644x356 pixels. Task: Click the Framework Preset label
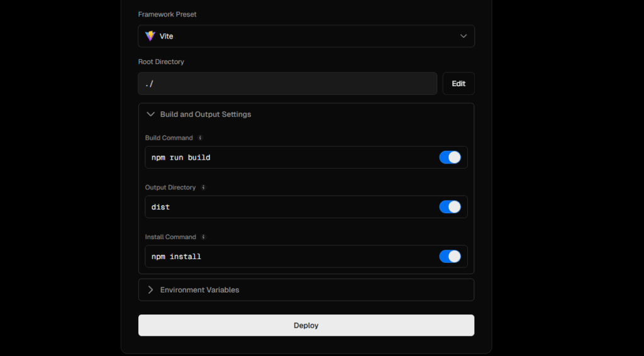pyautogui.click(x=167, y=14)
